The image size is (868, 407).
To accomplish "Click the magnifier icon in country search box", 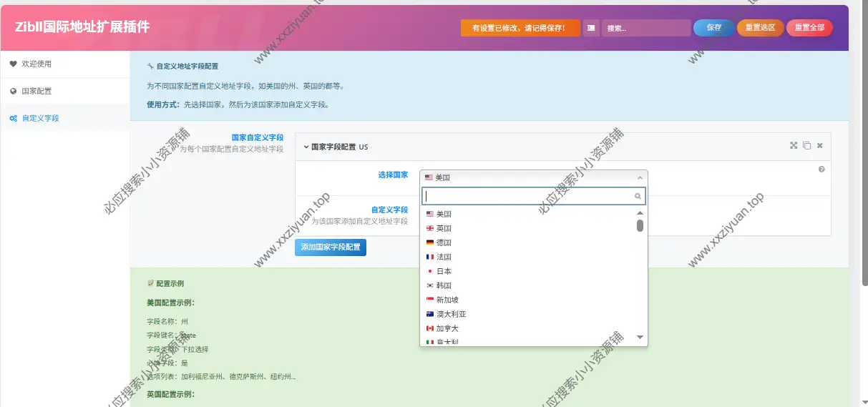I will coord(638,196).
